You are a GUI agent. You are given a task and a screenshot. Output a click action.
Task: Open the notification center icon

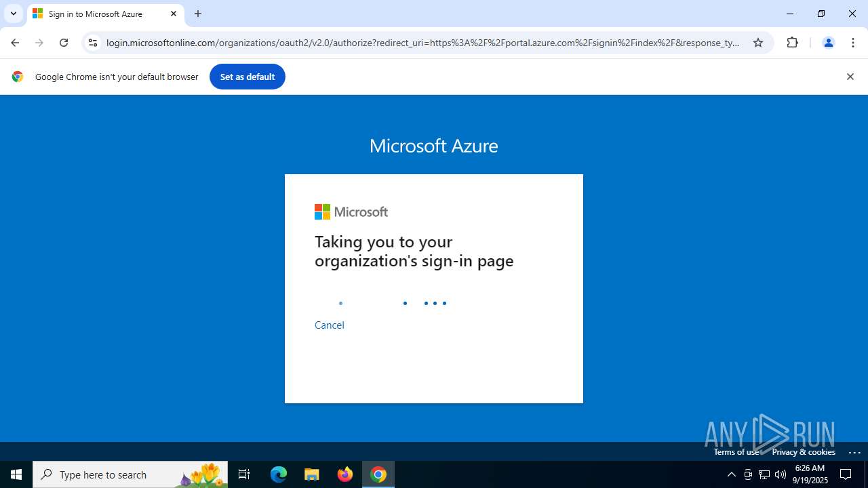[846, 474]
